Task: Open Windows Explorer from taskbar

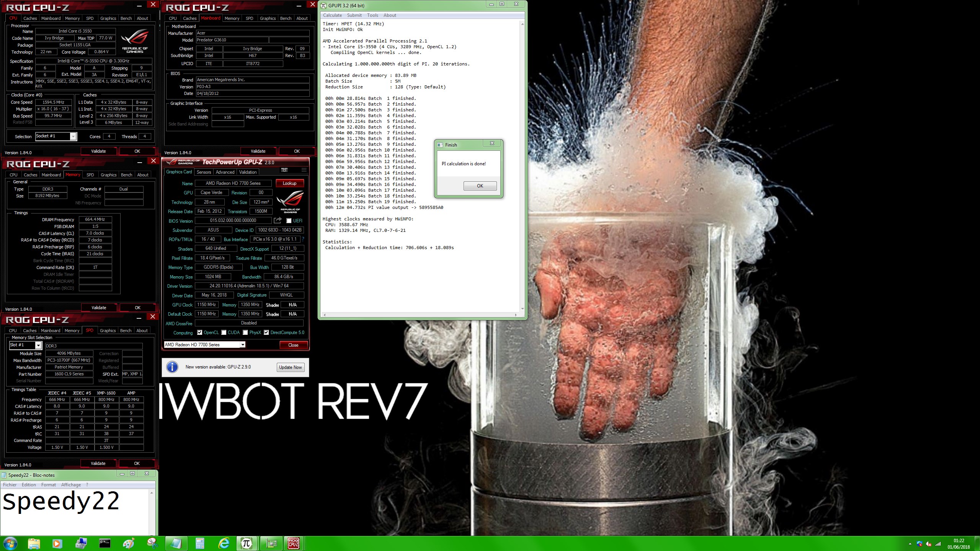Action: tap(34, 543)
